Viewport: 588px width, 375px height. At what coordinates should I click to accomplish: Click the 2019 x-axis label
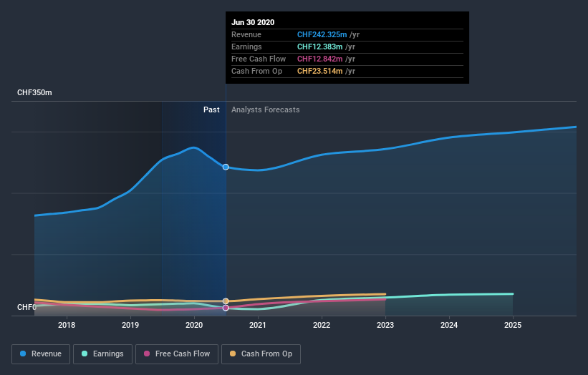coord(130,325)
